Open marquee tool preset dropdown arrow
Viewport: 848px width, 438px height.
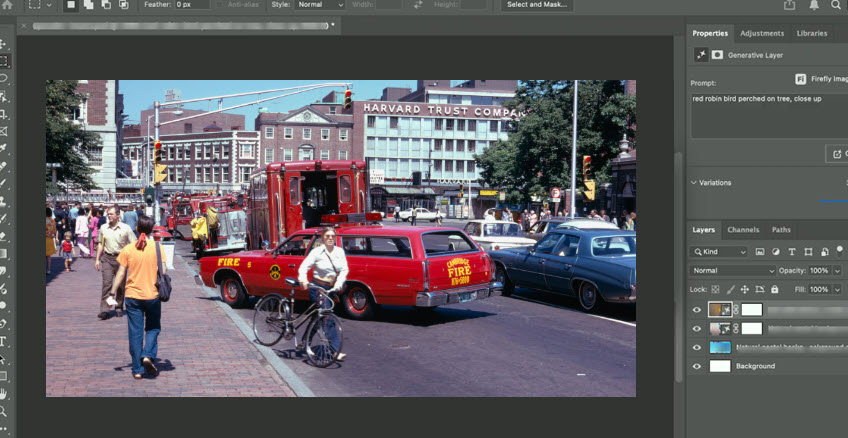click(49, 4)
